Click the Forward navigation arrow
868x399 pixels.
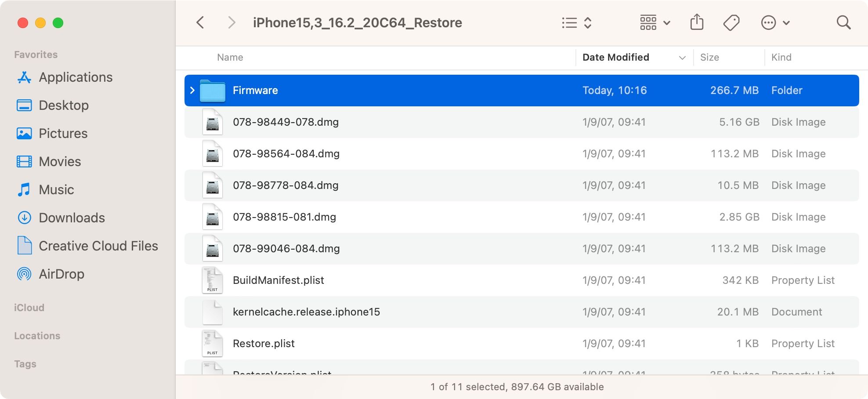pyautogui.click(x=231, y=22)
